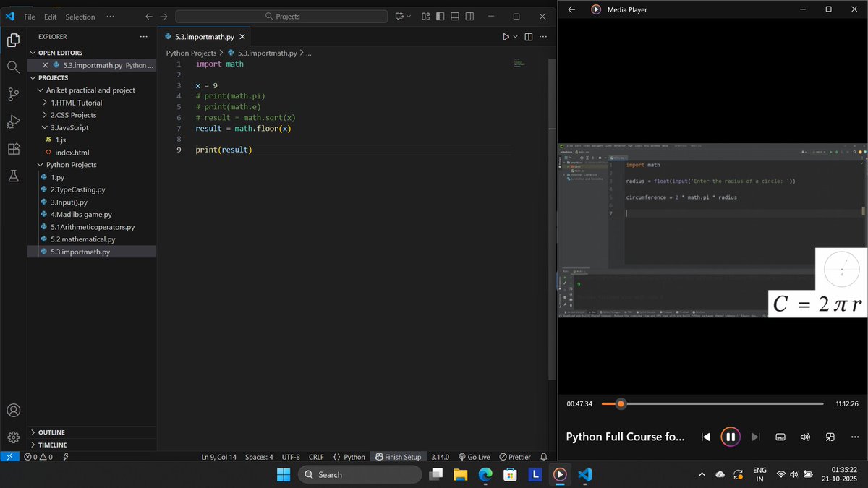The image size is (868, 488).
Task: Open Media Player more options ellipsis
Action: [855, 437]
